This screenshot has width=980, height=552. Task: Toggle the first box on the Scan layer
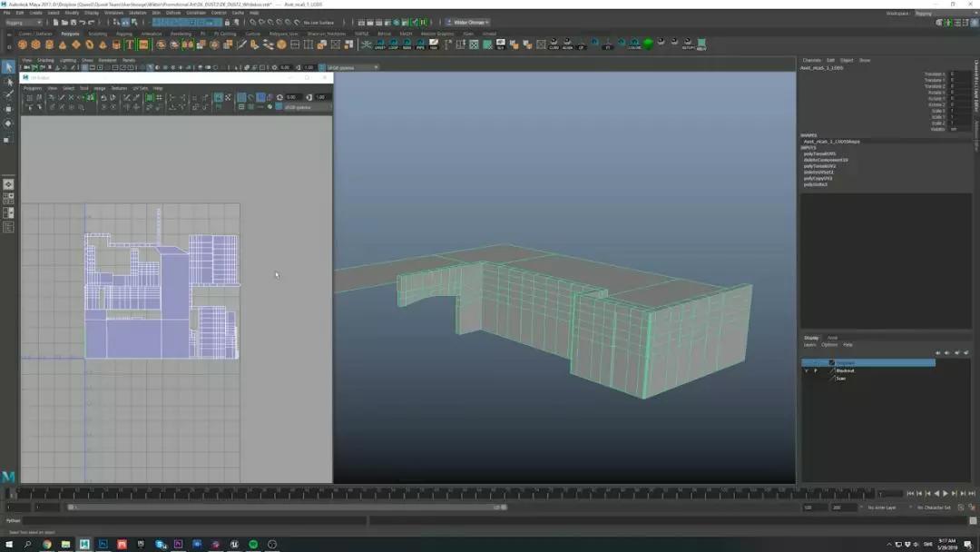coord(806,378)
